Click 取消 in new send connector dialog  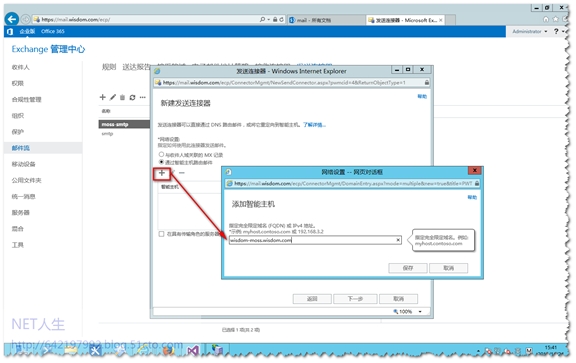tap(399, 299)
